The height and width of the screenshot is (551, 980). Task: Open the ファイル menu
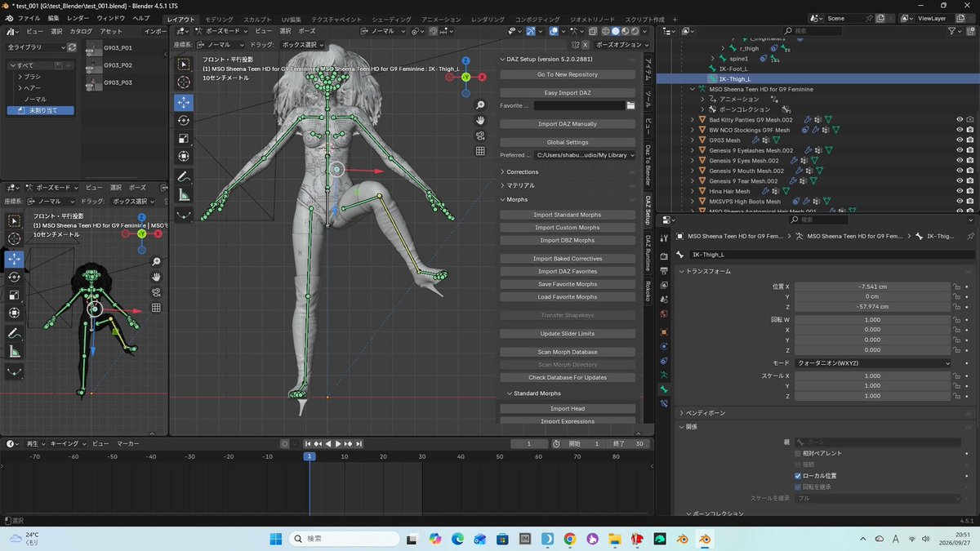pyautogui.click(x=29, y=18)
